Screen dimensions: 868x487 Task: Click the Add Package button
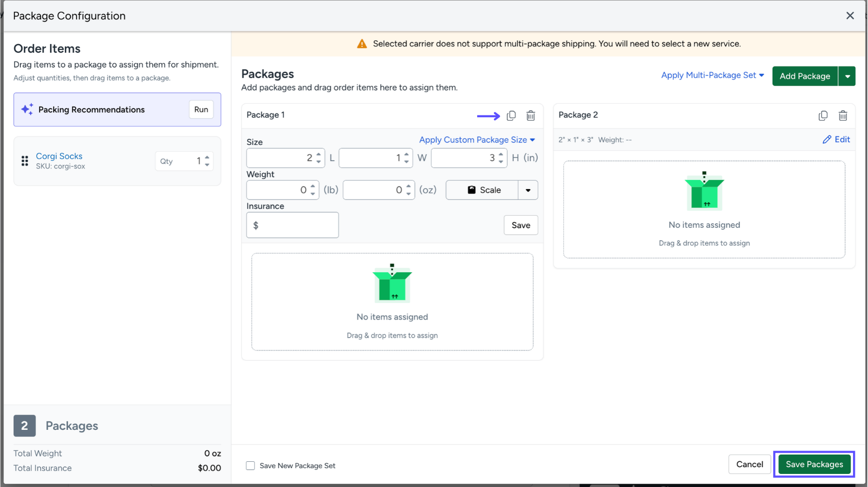(805, 76)
